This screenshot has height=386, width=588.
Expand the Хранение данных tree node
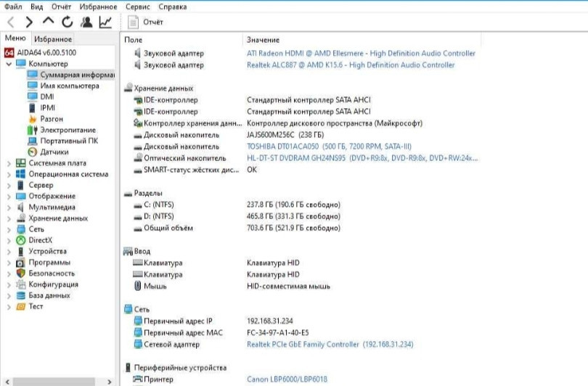[x=9, y=218]
